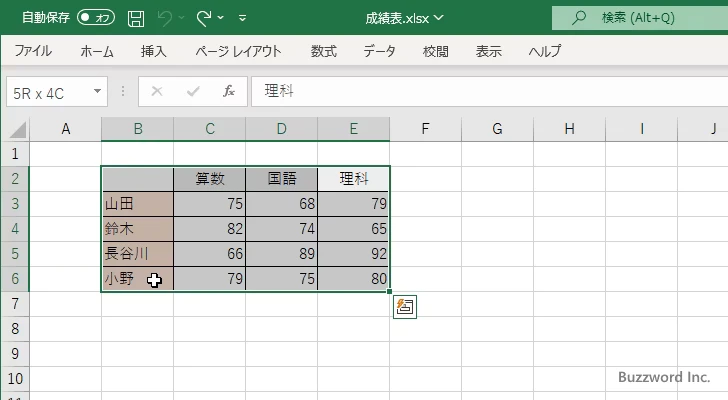Click in the formula bar showing 理科
Screen dimensions: 728x400
pos(480,91)
